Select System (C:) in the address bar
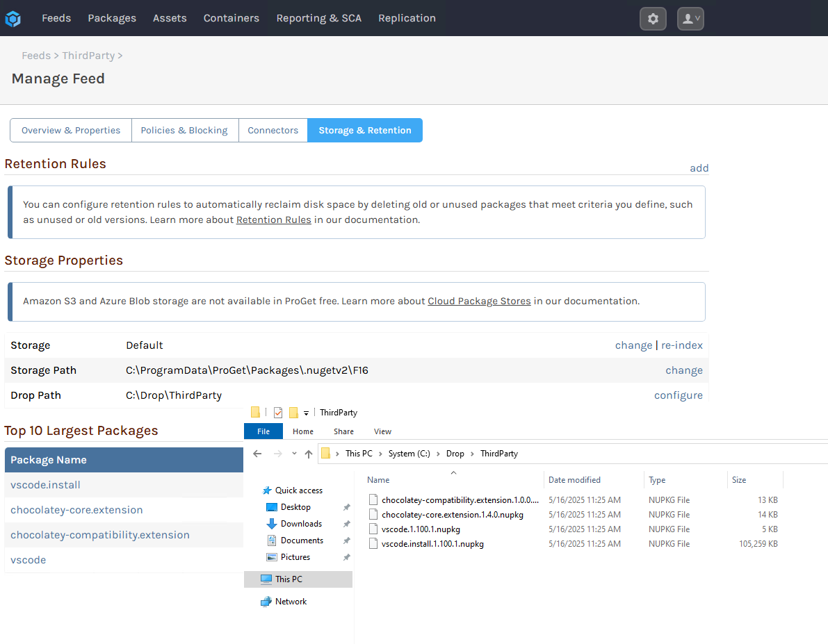This screenshot has width=828, height=644. pos(409,454)
